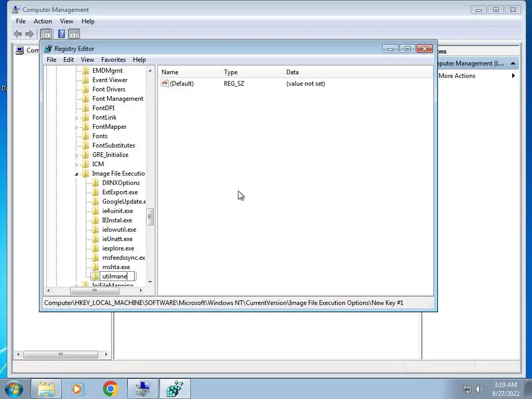Open the More Actions submenu arrow
The width and height of the screenshot is (532, 399).
pyautogui.click(x=513, y=76)
